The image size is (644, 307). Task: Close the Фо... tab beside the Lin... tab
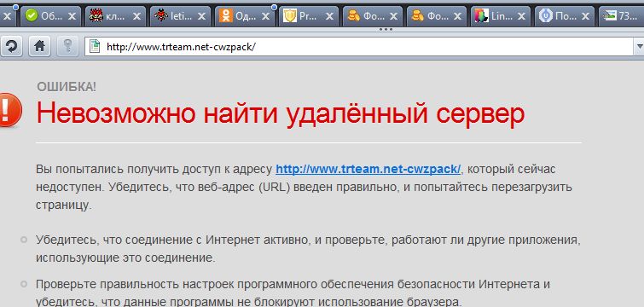(458, 16)
